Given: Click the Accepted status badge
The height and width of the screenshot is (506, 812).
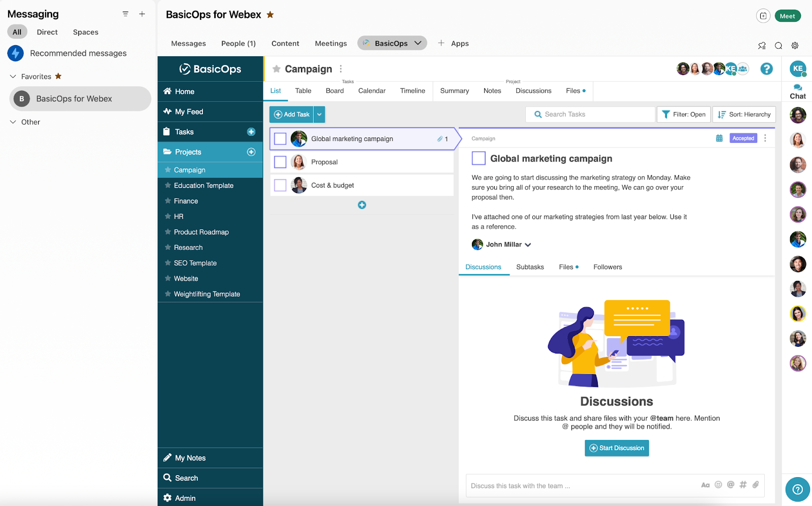Looking at the screenshot, I should [742, 137].
